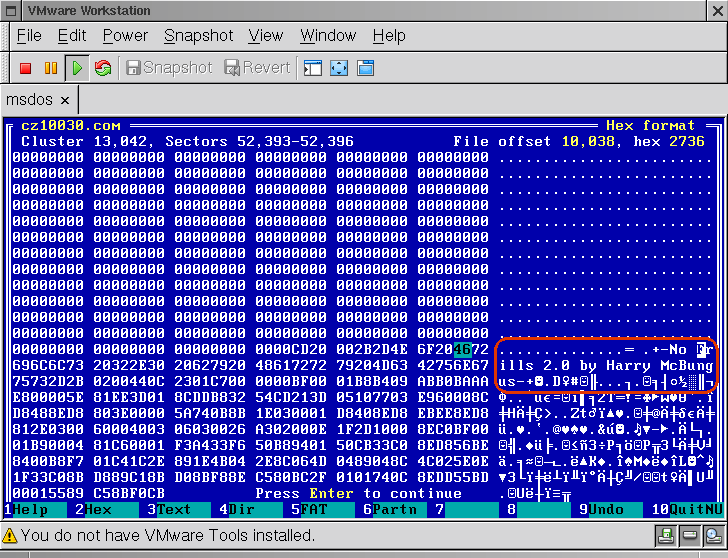Screen dimensions: 728x558
Task: Click hex value ABB0BAAA
Action: [x=453, y=381]
